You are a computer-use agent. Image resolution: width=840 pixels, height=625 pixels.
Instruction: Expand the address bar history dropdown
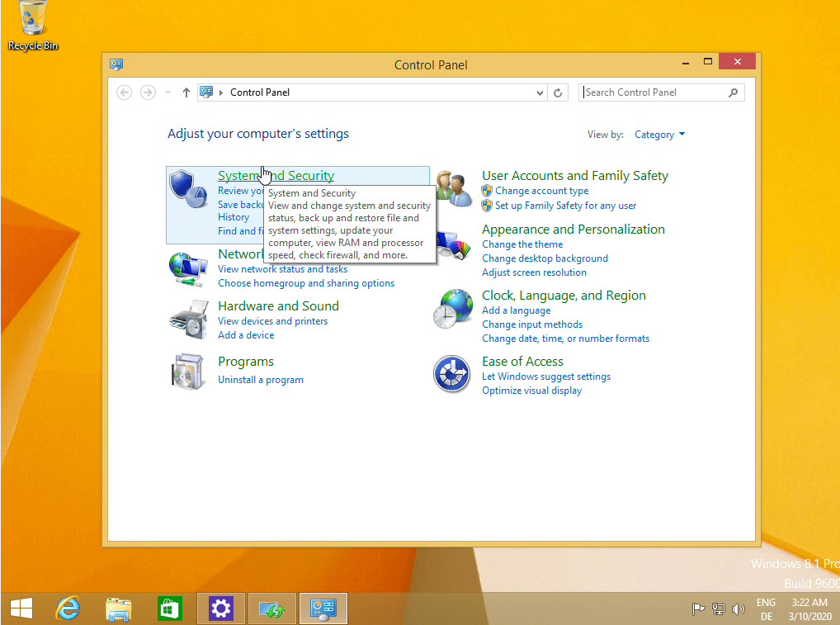pos(540,92)
